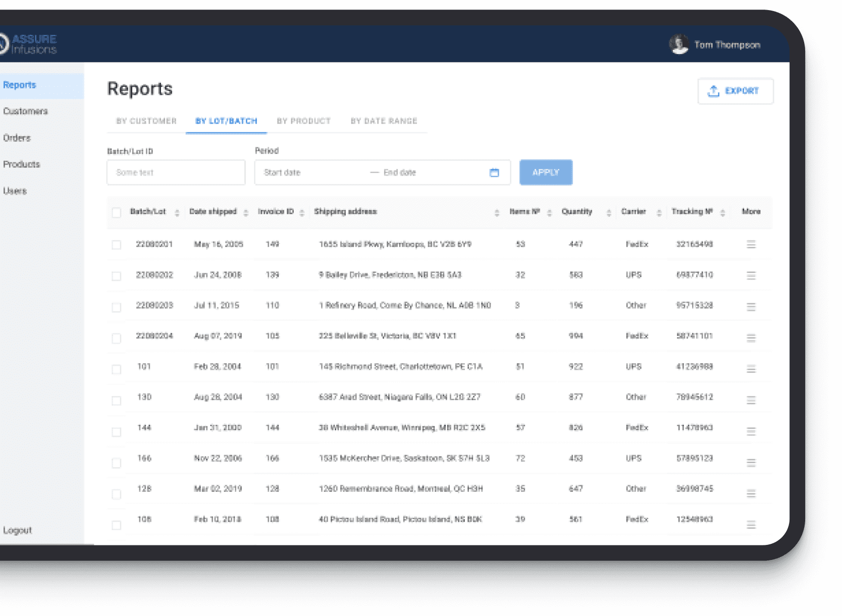Open more options for the UPS 41236988 row
This screenshot has height=616, width=842.
(751, 369)
